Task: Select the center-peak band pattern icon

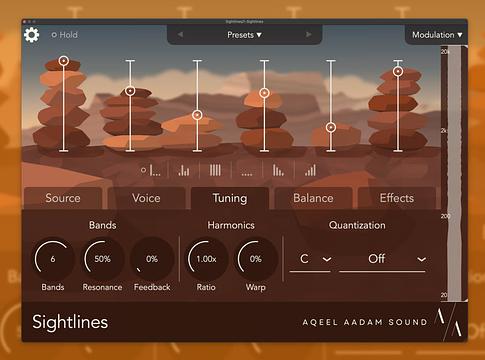Action: coord(184,170)
